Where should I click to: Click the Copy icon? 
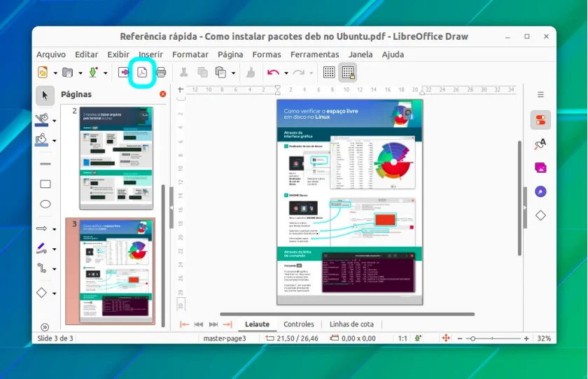202,72
